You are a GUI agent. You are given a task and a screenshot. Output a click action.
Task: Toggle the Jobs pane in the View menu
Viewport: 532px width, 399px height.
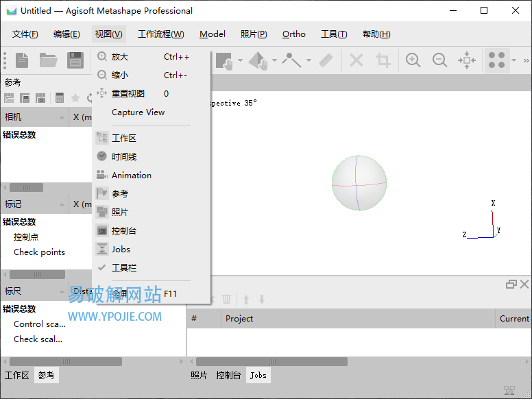151,249
